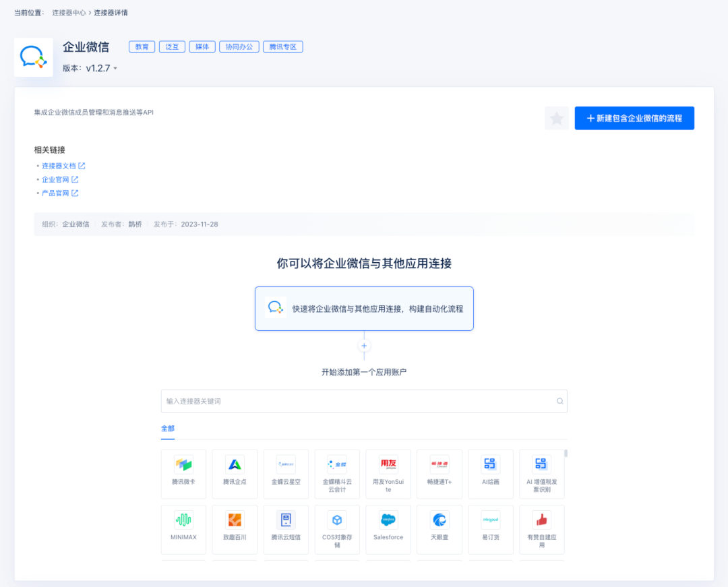Screen dimensions: 728x587
Task: Select the 用友YonSuite connector
Action: click(x=388, y=474)
